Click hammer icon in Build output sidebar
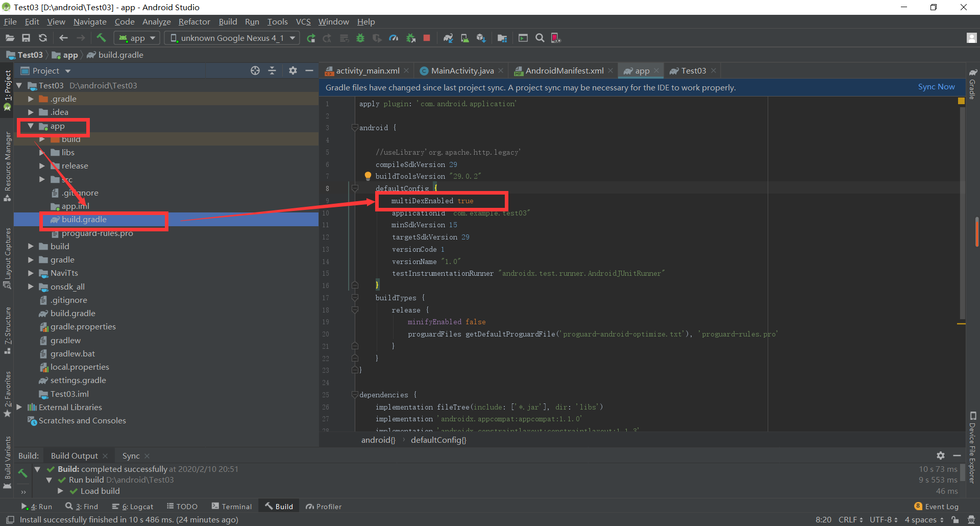980x526 pixels. 22,473
